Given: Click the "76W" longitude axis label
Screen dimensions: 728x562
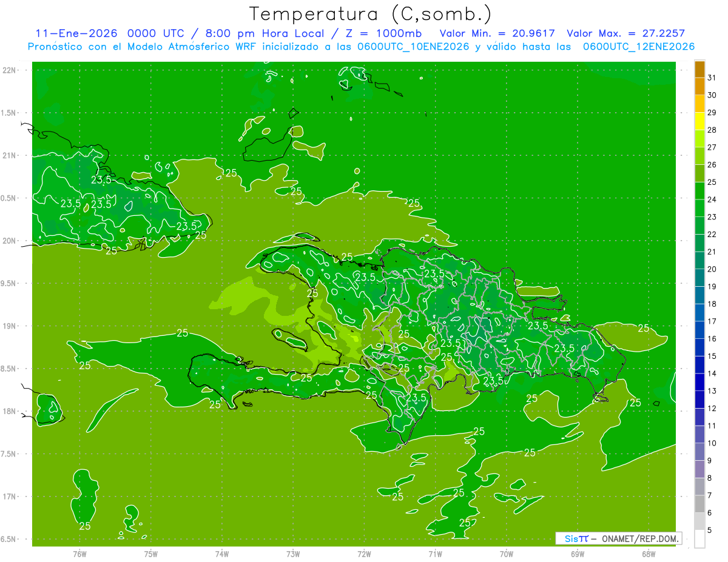Looking at the screenshot, I should (x=79, y=554).
